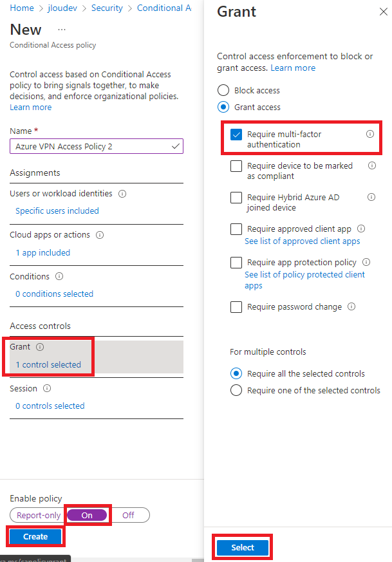Check Require device to be marked as compliant

point(236,166)
